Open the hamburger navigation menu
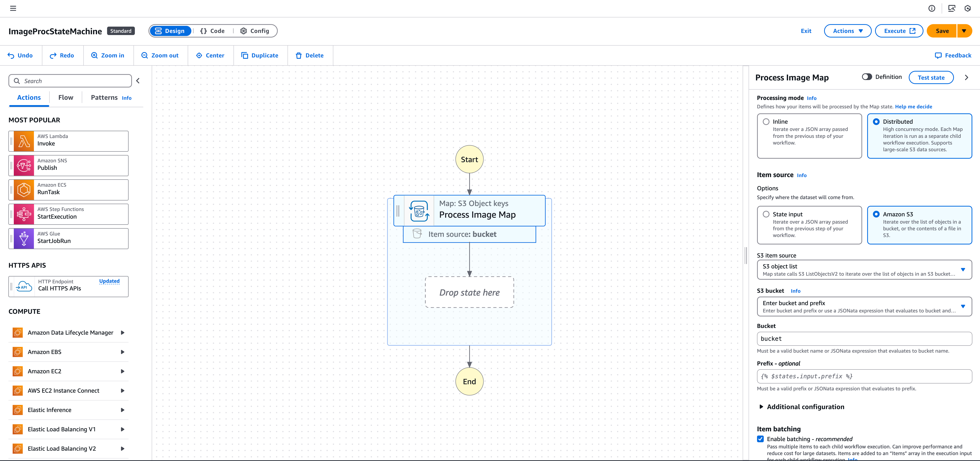 (13, 8)
